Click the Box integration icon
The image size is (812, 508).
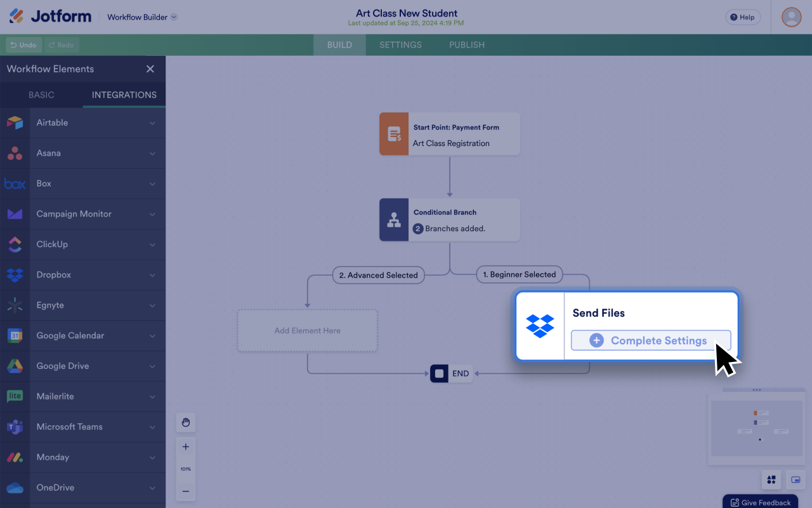[15, 184]
